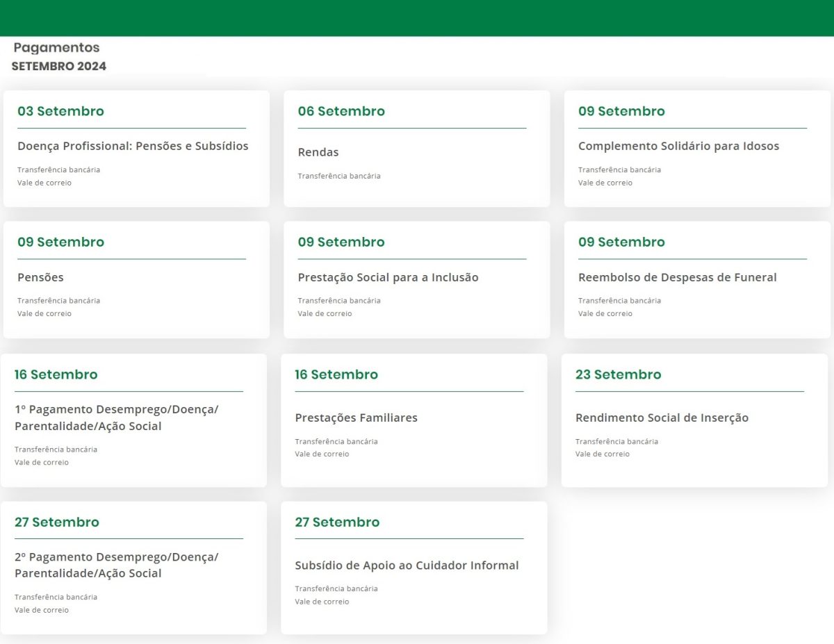Screen dimensions: 834x644
Task: Click "Transferência bancária" under Reembolso de Despesas de Funeral
Action: (619, 301)
